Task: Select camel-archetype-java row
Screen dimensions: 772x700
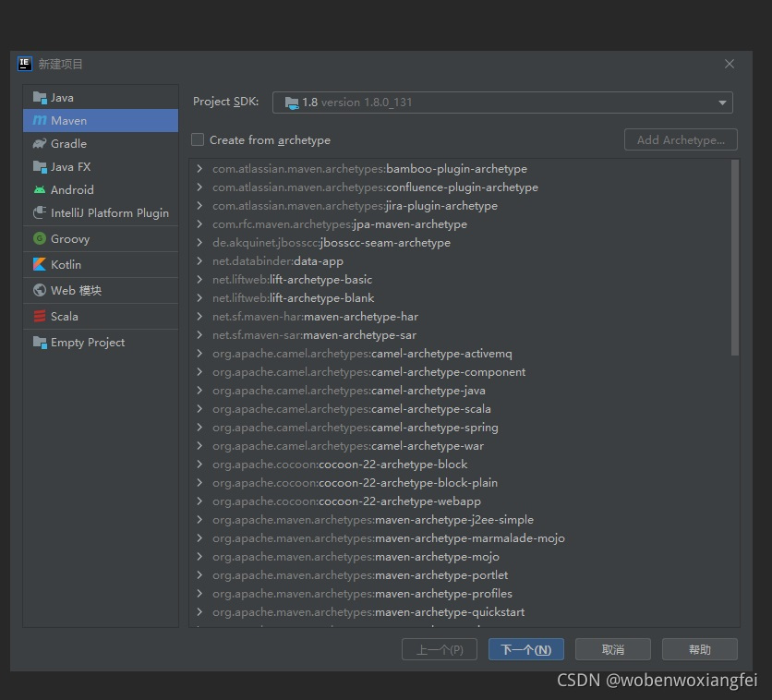Action: coord(461,391)
